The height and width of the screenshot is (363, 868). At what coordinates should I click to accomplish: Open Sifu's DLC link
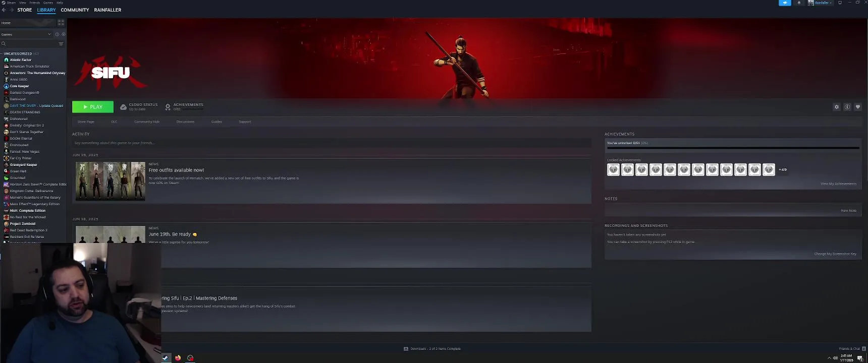coord(114,122)
